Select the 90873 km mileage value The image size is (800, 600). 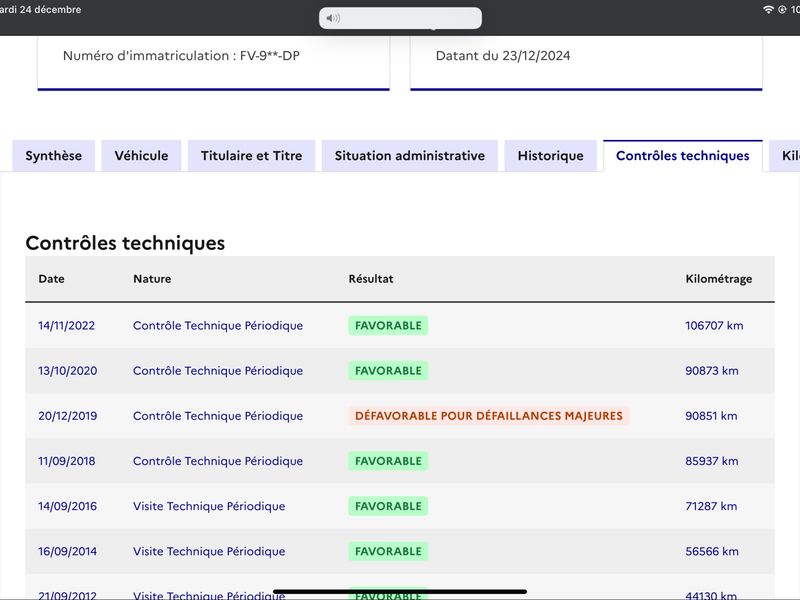pos(712,371)
